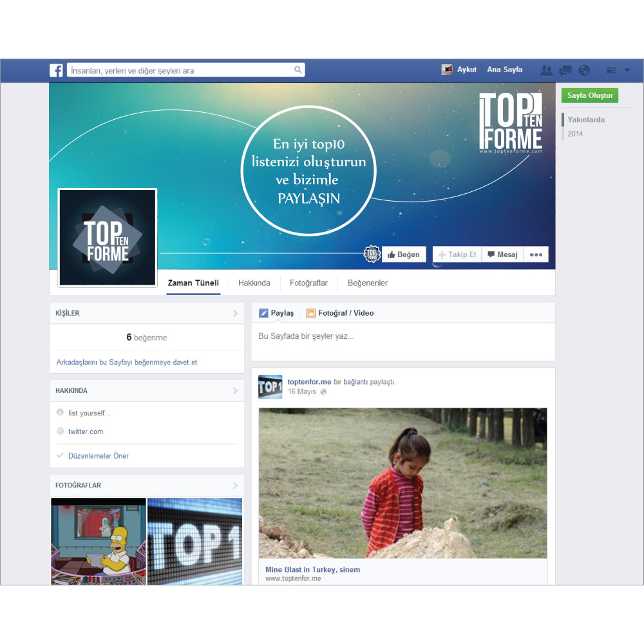The height and width of the screenshot is (644, 644).
Task: Click Aykut profile picture thumbnail
Action: click(x=447, y=70)
